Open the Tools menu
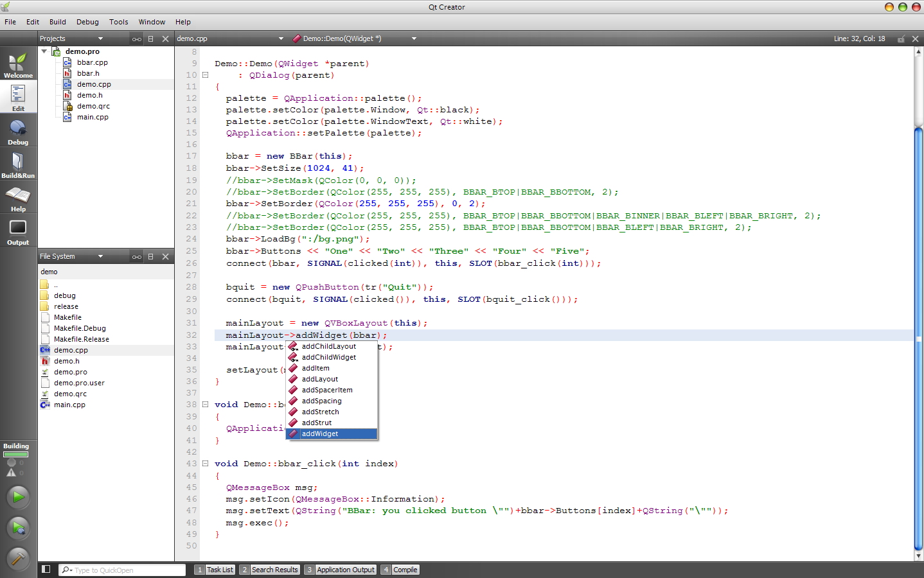The image size is (924, 578). pos(119,22)
